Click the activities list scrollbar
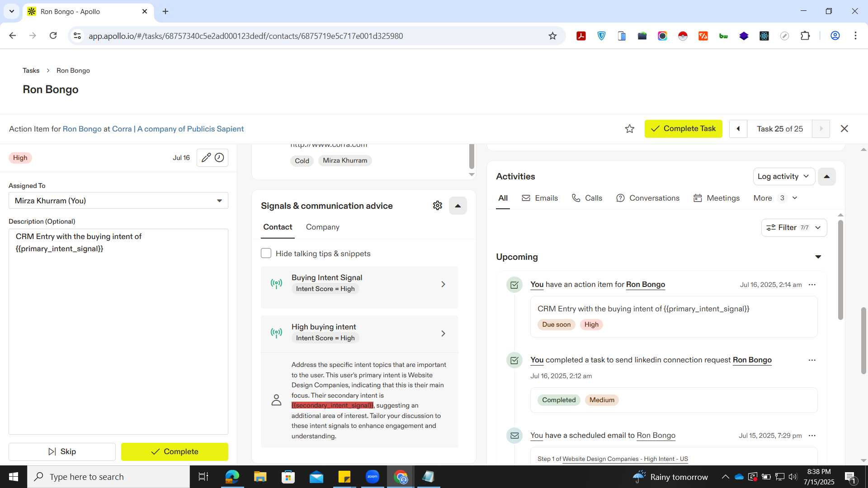Image resolution: width=868 pixels, height=488 pixels. pos(840,270)
